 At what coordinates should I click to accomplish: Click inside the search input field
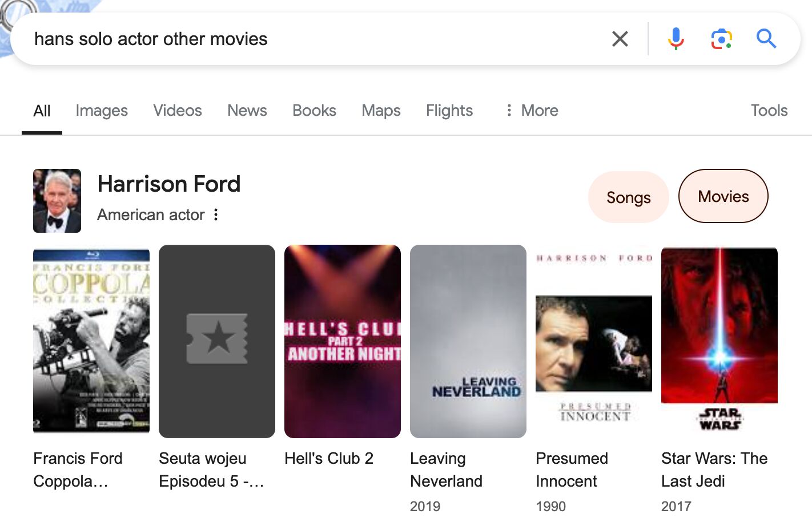pos(228,39)
